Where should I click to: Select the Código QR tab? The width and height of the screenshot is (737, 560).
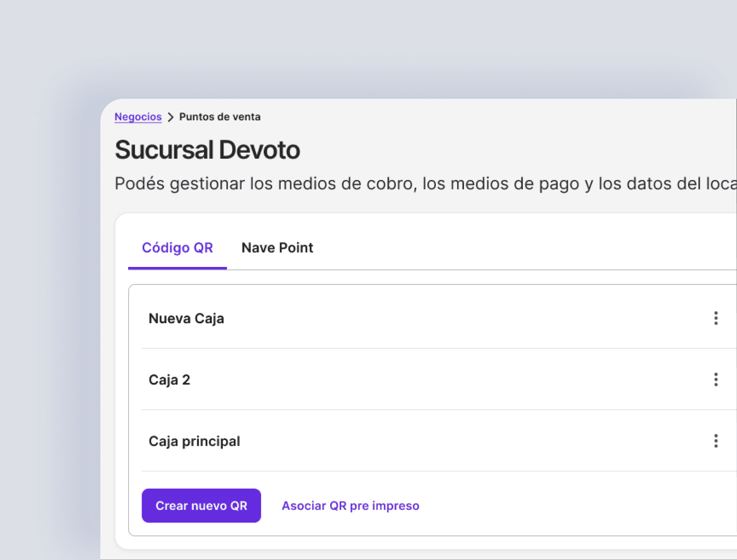pos(178,248)
